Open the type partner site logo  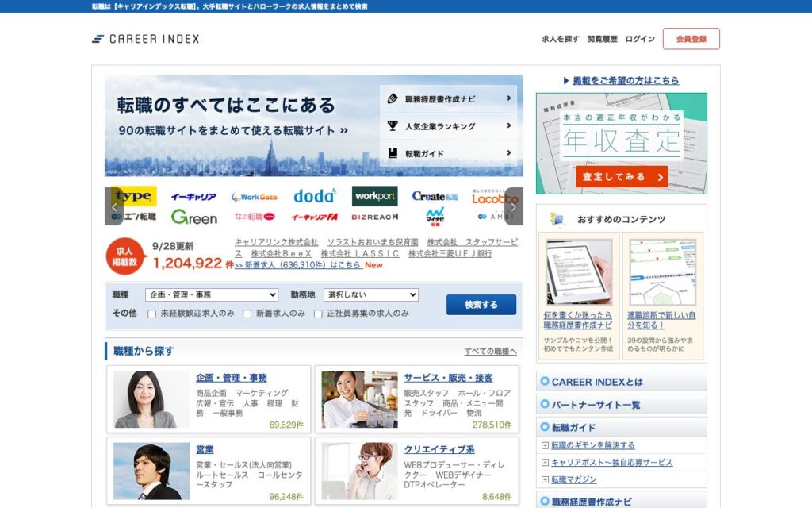(133, 197)
